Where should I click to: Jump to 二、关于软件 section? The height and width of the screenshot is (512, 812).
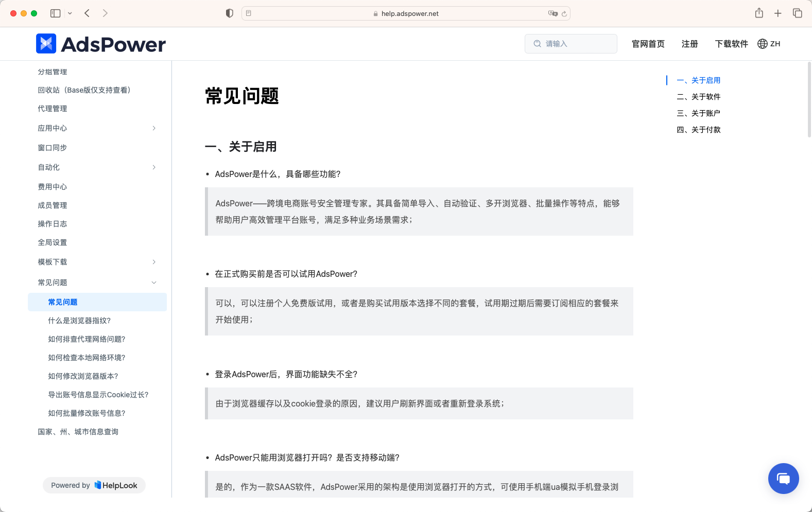[x=698, y=97]
